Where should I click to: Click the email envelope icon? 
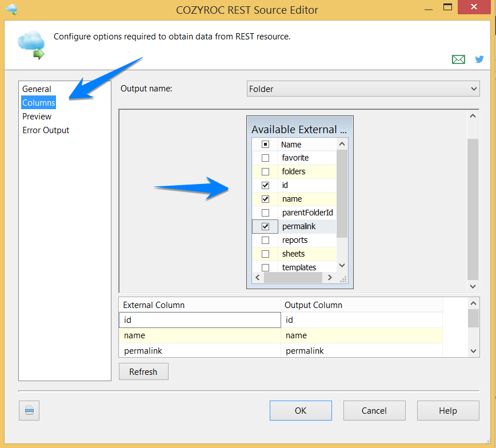click(x=458, y=59)
